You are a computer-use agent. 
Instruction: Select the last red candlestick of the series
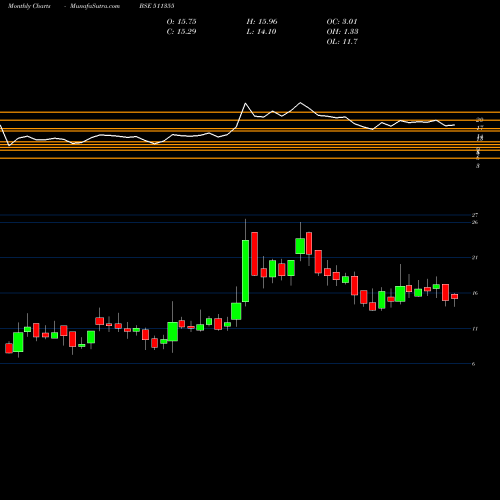[x=455, y=296]
